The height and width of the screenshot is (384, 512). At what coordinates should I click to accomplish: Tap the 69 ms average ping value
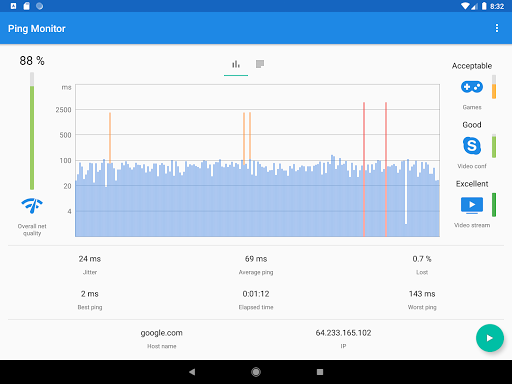pos(256,259)
